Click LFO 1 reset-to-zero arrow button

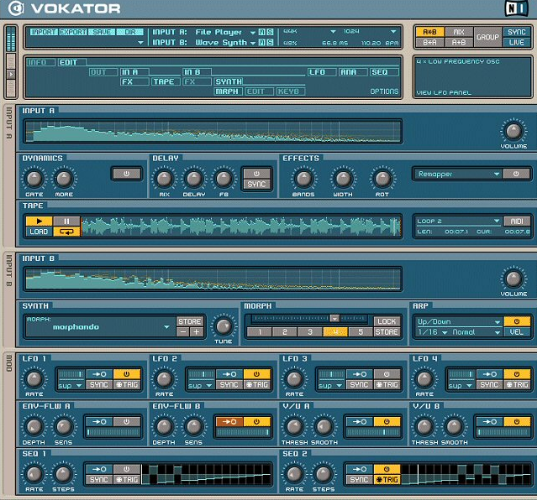tap(99, 374)
